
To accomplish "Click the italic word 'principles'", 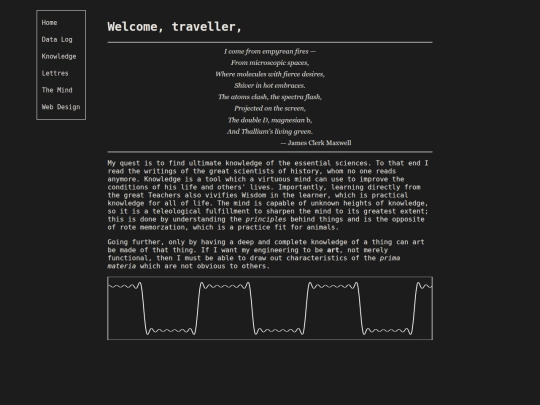I will tap(266, 219).
